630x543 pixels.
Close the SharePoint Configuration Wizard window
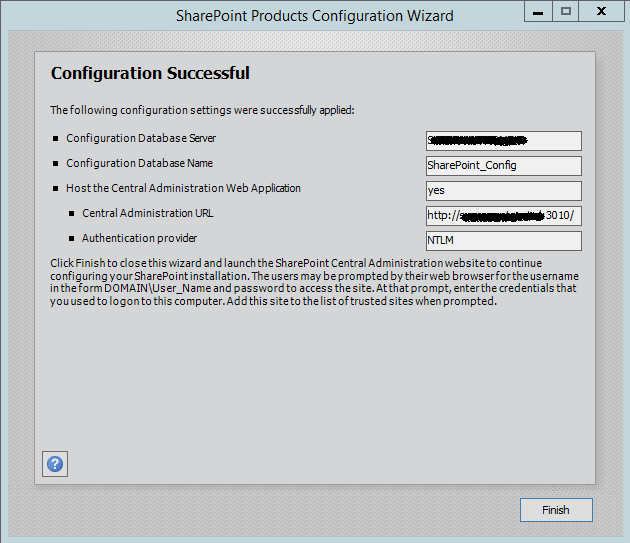click(x=602, y=13)
